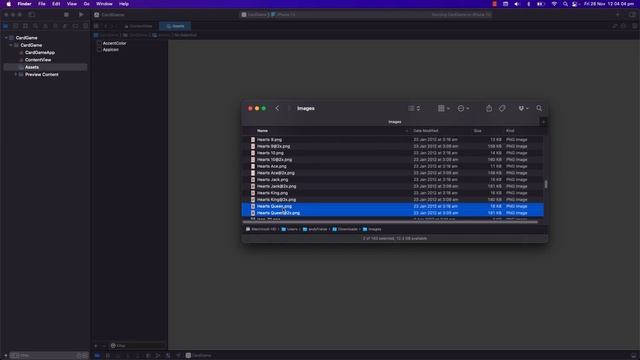Open File menu
Viewport: 640px width, 360px height.
42,4
